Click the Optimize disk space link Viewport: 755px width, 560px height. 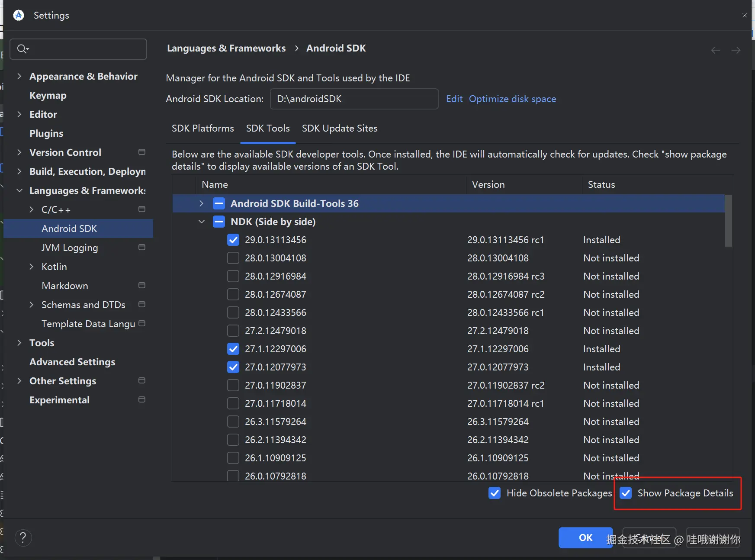[512, 99]
